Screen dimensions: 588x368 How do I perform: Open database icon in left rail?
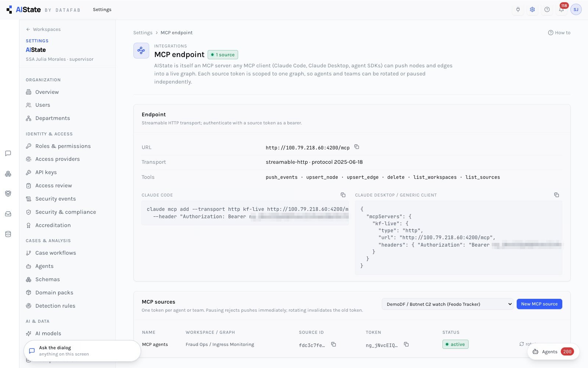coord(8,234)
